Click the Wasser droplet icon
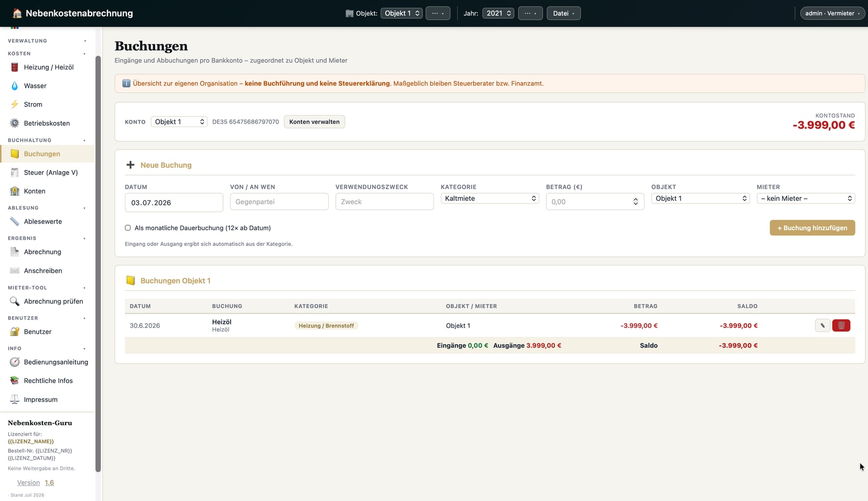 pos(15,86)
